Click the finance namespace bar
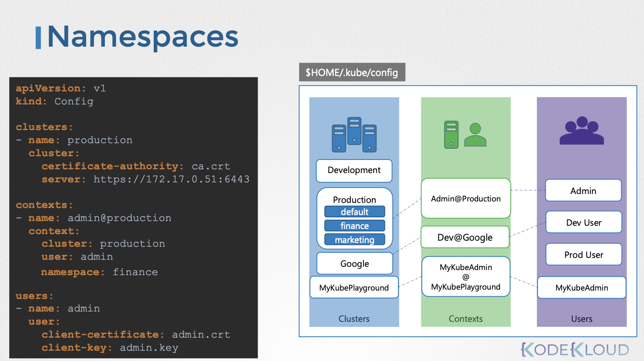 click(355, 226)
